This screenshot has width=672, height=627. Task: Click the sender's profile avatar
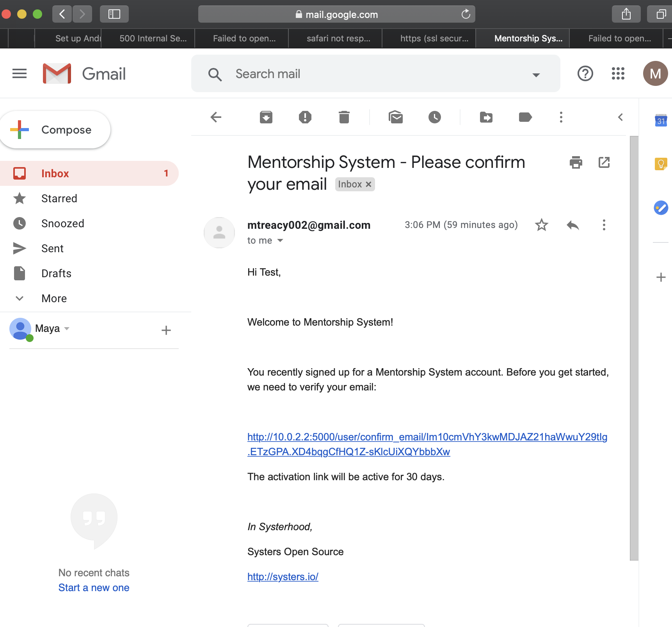coord(219,233)
